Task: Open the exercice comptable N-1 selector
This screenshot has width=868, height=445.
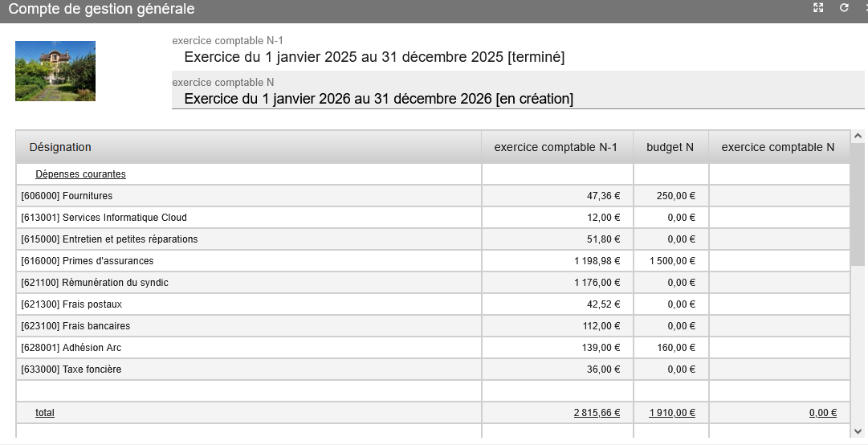Action: pyautogui.click(x=373, y=57)
